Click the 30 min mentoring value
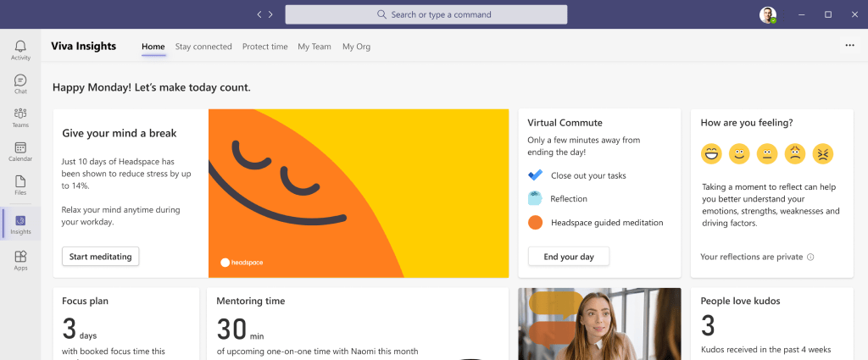 pos(240,330)
